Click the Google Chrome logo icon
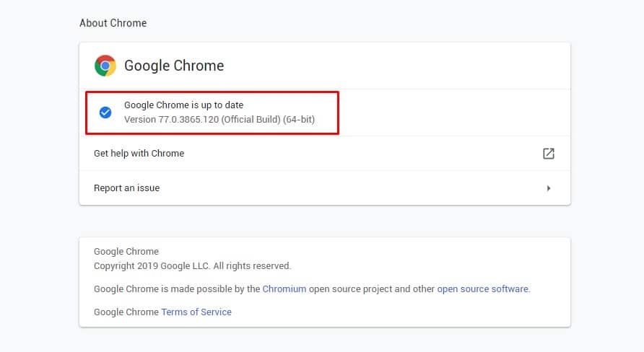 pyautogui.click(x=105, y=66)
